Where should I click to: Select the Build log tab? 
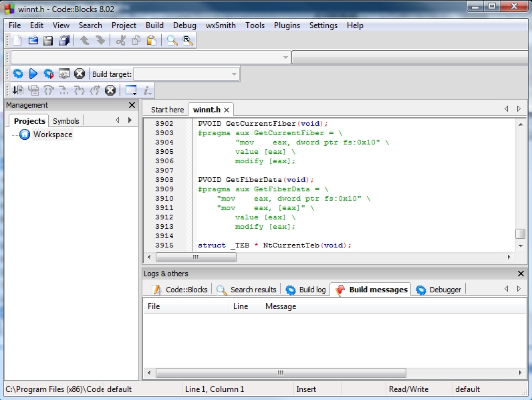pyautogui.click(x=306, y=290)
